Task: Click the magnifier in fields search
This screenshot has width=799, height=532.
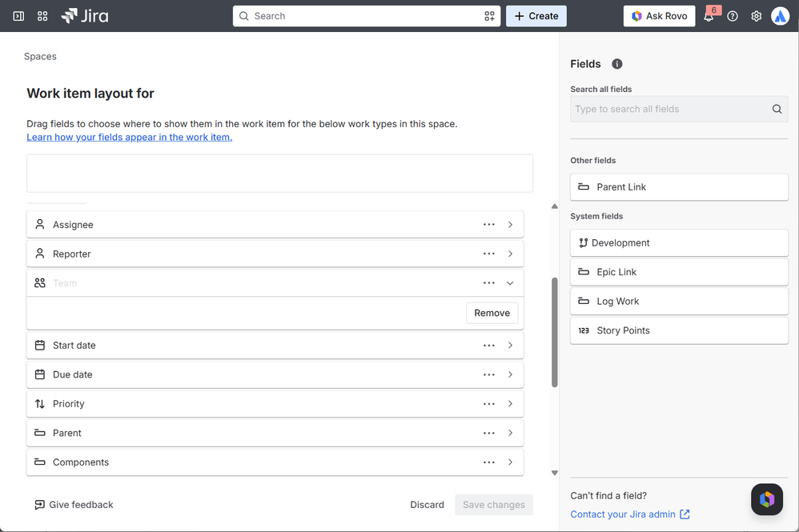Action: pos(777,109)
